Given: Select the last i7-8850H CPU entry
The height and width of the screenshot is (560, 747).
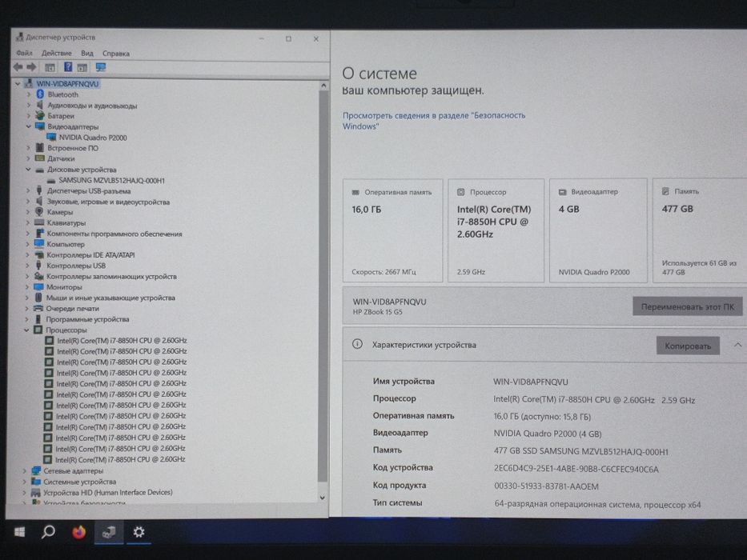Looking at the screenshot, I should tap(120, 459).
